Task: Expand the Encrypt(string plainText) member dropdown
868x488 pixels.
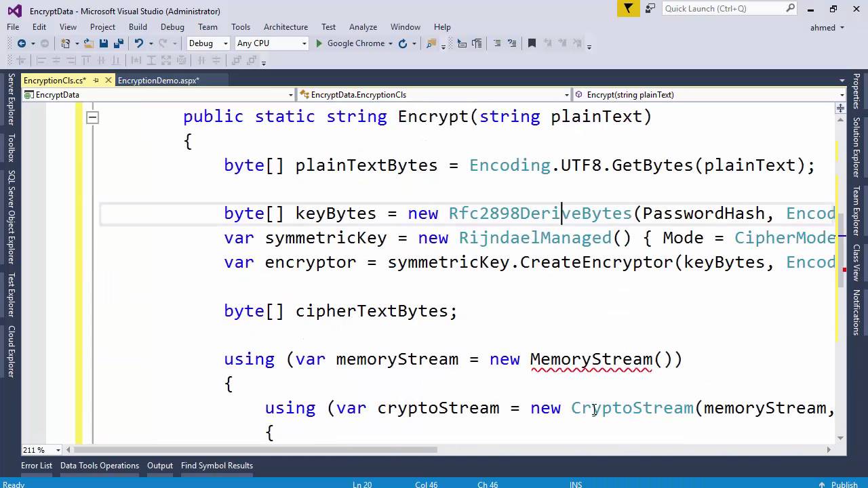Action: click(842, 95)
